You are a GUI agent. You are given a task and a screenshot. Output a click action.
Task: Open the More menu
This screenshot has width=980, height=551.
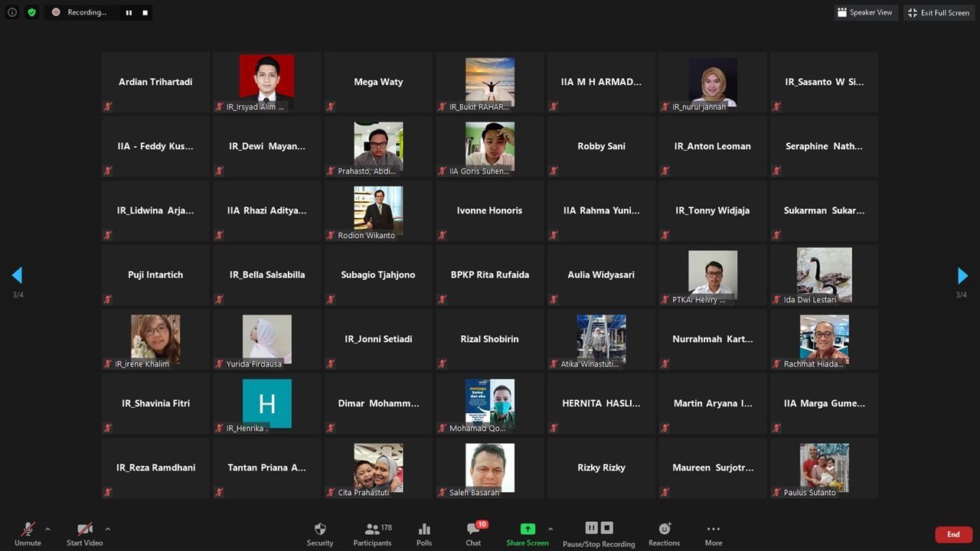(714, 533)
